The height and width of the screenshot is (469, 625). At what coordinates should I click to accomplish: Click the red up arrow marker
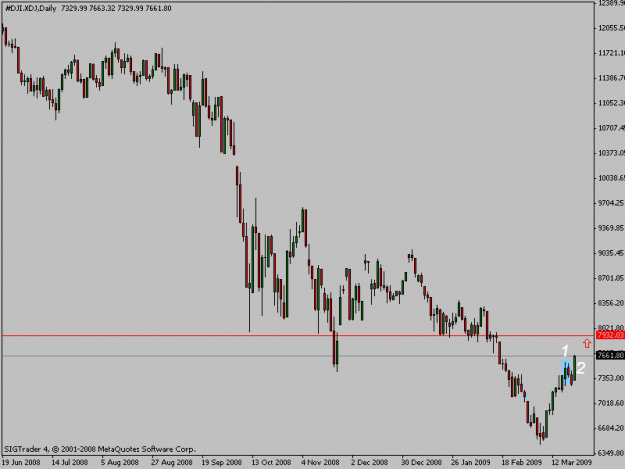(586, 343)
